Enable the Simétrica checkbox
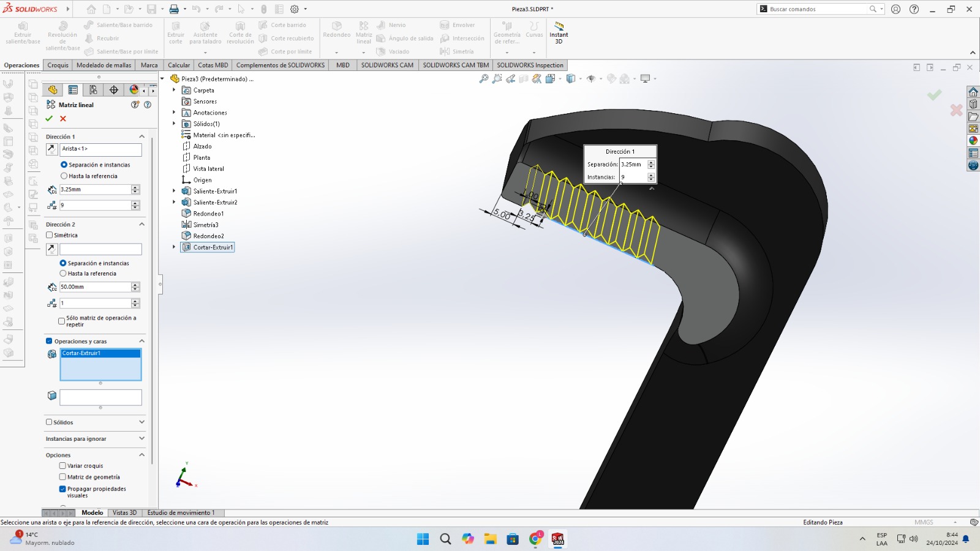The width and height of the screenshot is (980, 551). 50,235
